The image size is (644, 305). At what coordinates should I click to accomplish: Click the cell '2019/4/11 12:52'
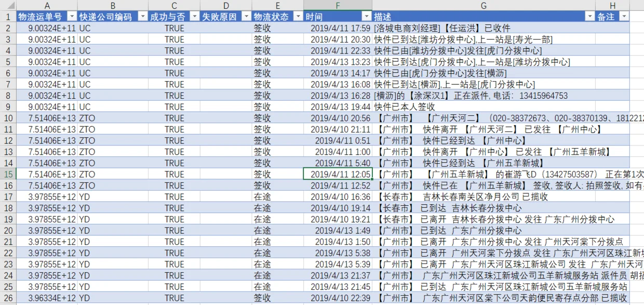pos(338,185)
